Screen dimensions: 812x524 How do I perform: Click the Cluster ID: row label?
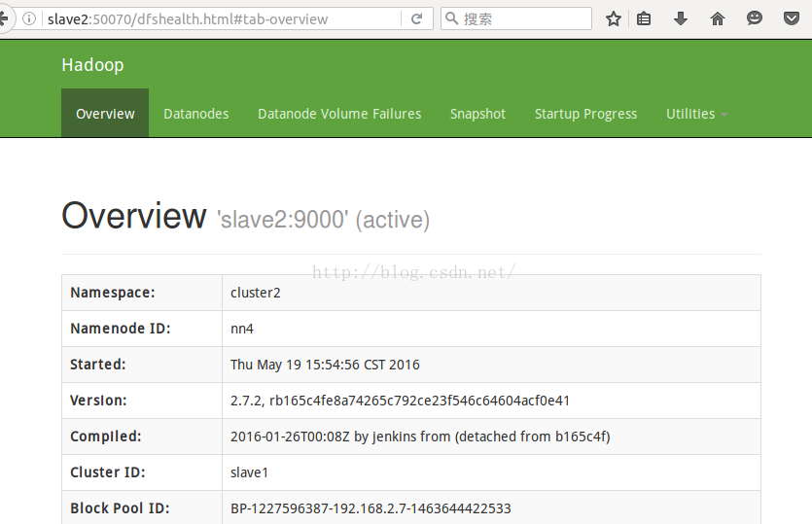[108, 472]
